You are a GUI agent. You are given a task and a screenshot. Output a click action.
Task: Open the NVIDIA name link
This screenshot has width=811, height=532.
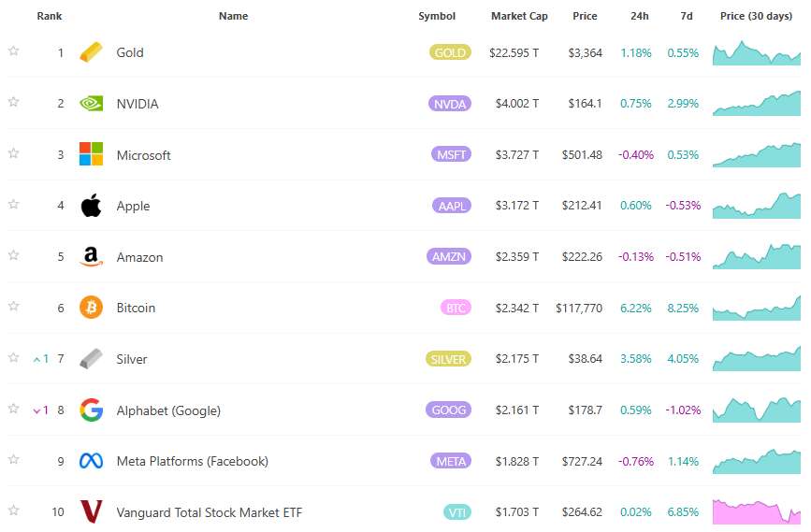138,104
